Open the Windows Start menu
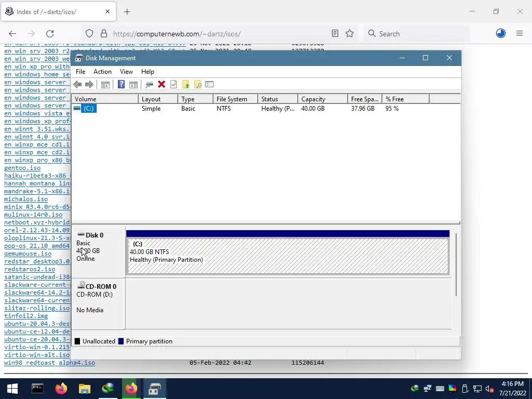Viewport: 532px width, 399px height. (x=12, y=389)
